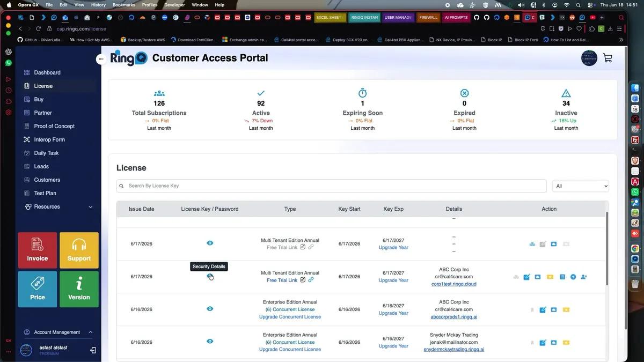644x362 pixels.
Task: Click the red Invoice tile
Action: (x=38, y=250)
